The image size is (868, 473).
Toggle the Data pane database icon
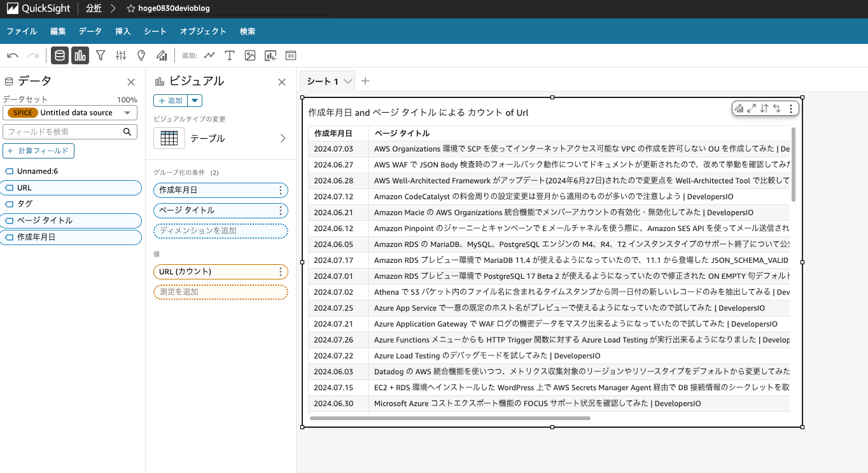(x=60, y=55)
